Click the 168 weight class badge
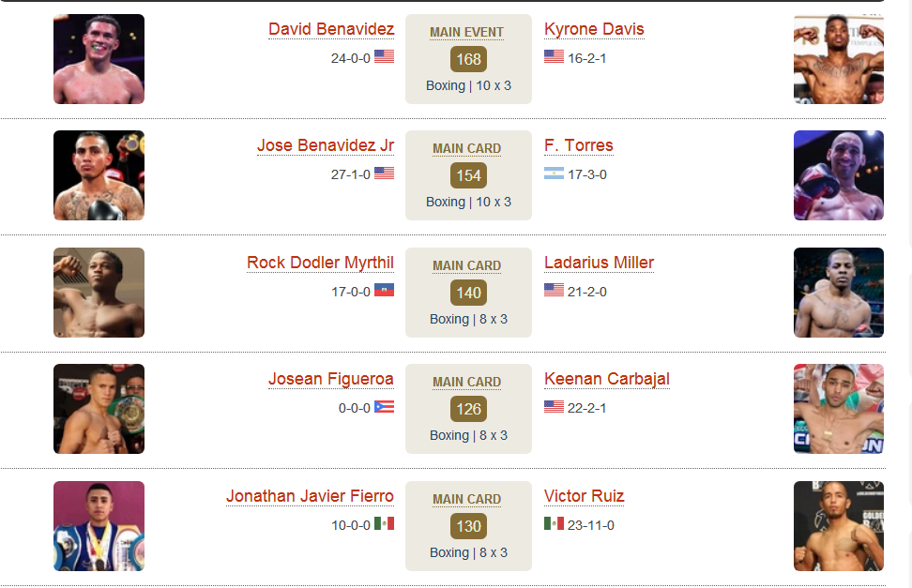 468,59
